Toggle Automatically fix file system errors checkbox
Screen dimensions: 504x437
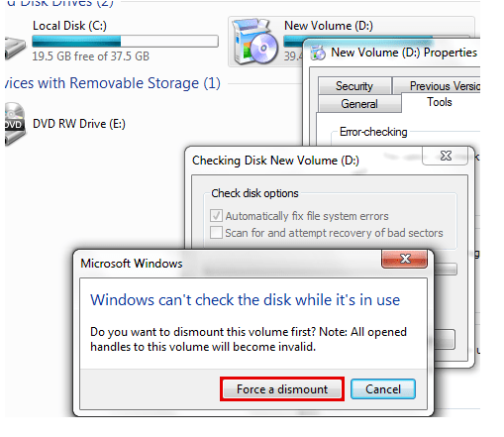point(216,216)
